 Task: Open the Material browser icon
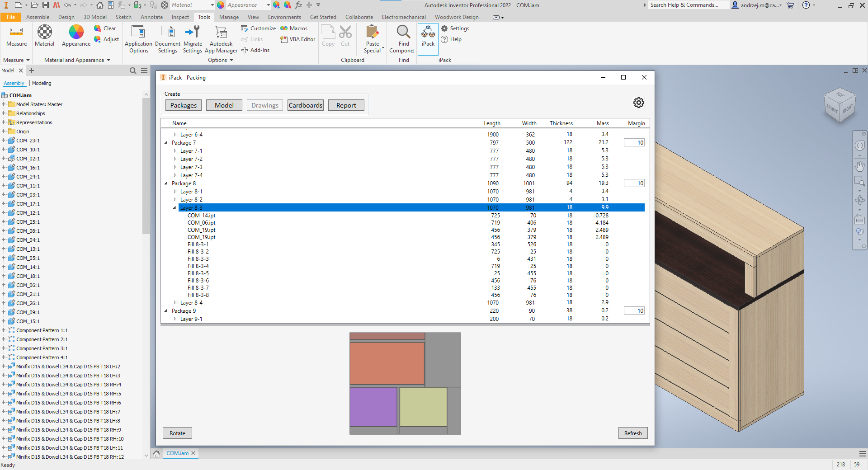[x=44, y=33]
